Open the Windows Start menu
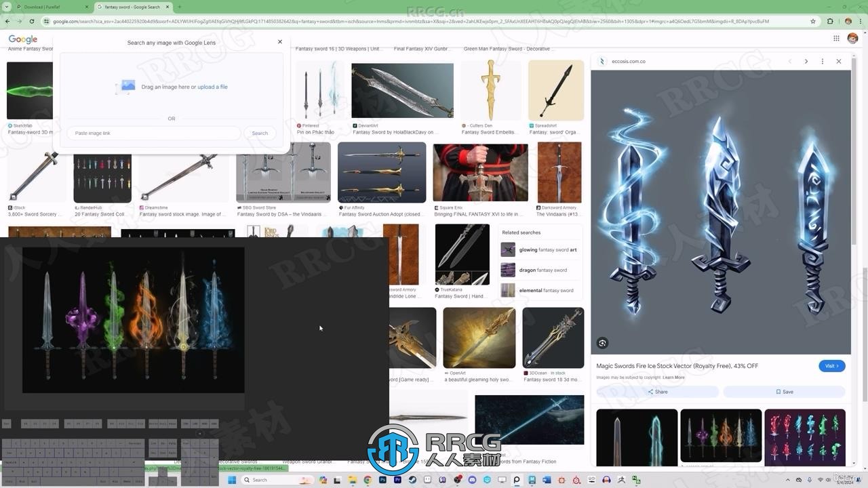 pos(232,480)
